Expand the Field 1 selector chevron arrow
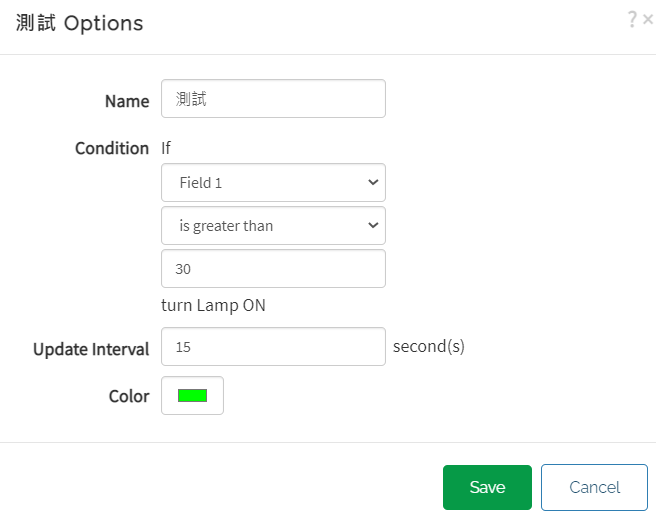Screen dimensions: 656x528 [x=373, y=182]
